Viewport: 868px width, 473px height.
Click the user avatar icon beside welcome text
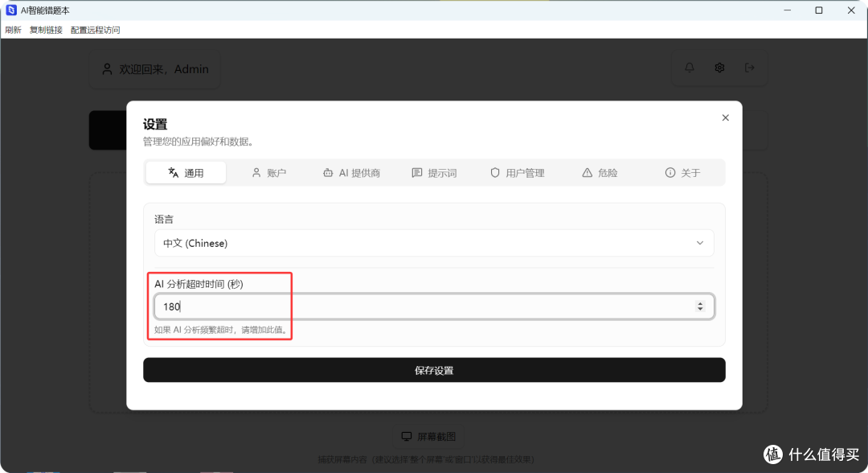(x=107, y=69)
